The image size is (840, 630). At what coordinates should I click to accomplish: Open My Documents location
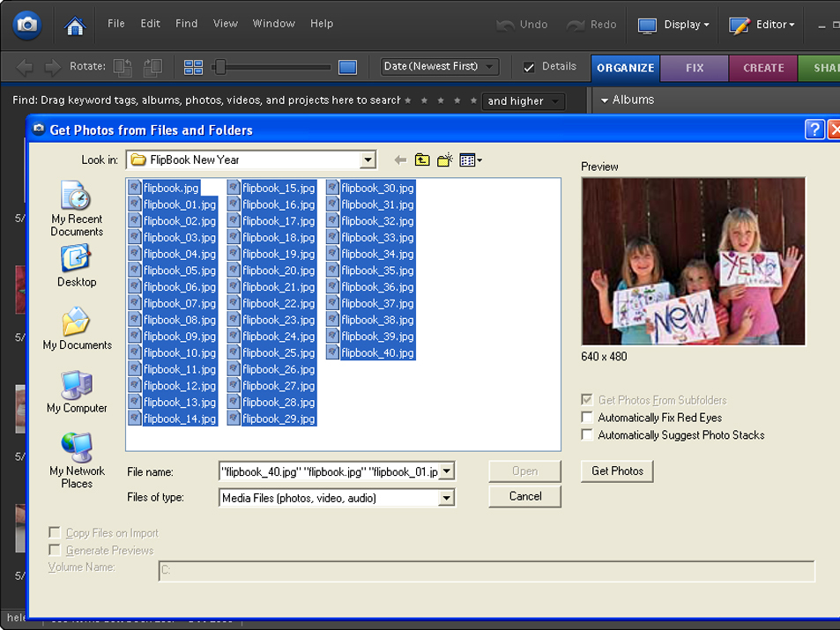tap(77, 329)
